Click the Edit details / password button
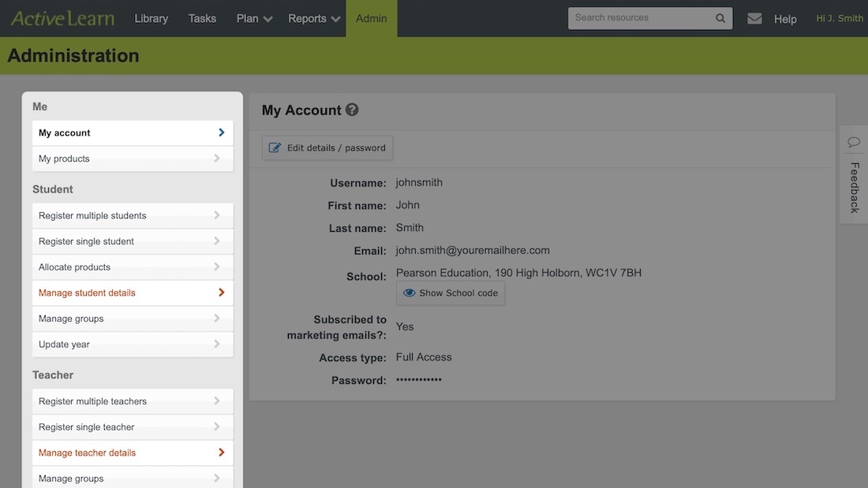Image resolution: width=868 pixels, height=488 pixels. (x=327, y=147)
